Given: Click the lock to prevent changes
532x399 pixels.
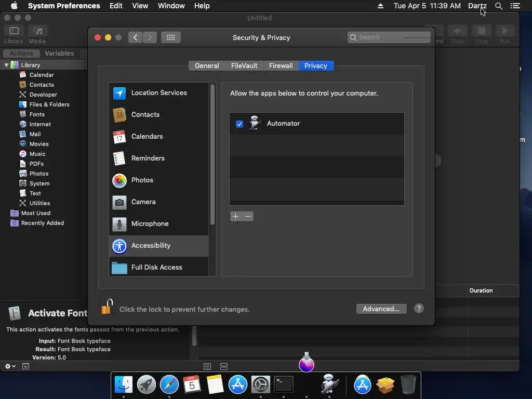Looking at the screenshot, I should click(107, 307).
